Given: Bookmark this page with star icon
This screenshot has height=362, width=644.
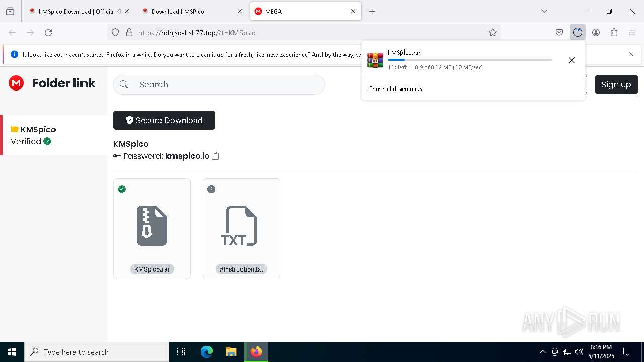Looking at the screenshot, I should coord(493,33).
